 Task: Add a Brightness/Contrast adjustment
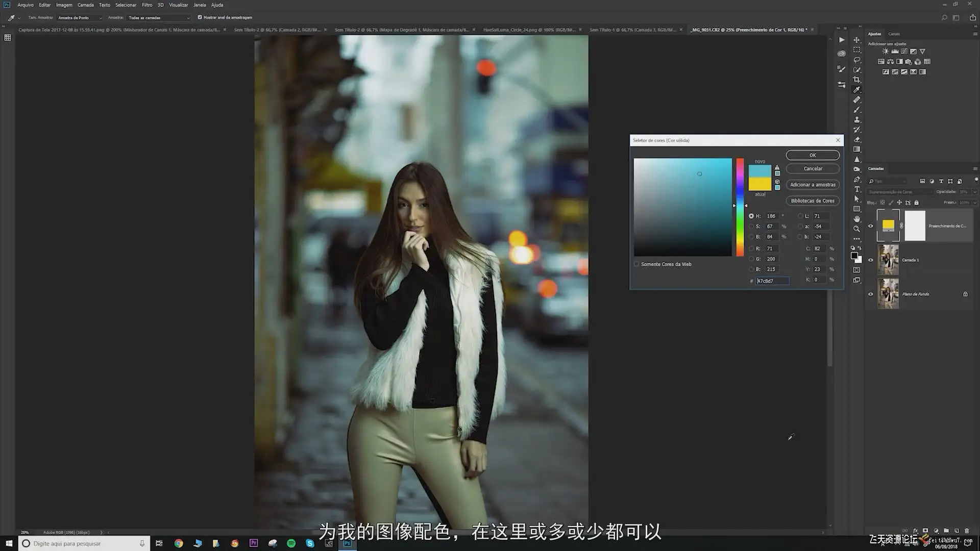(886, 52)
